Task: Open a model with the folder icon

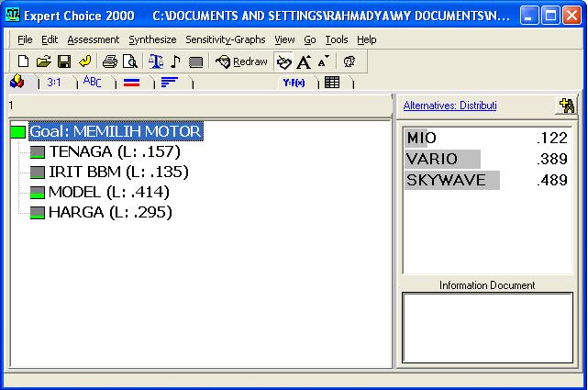Action: (43, 61)
